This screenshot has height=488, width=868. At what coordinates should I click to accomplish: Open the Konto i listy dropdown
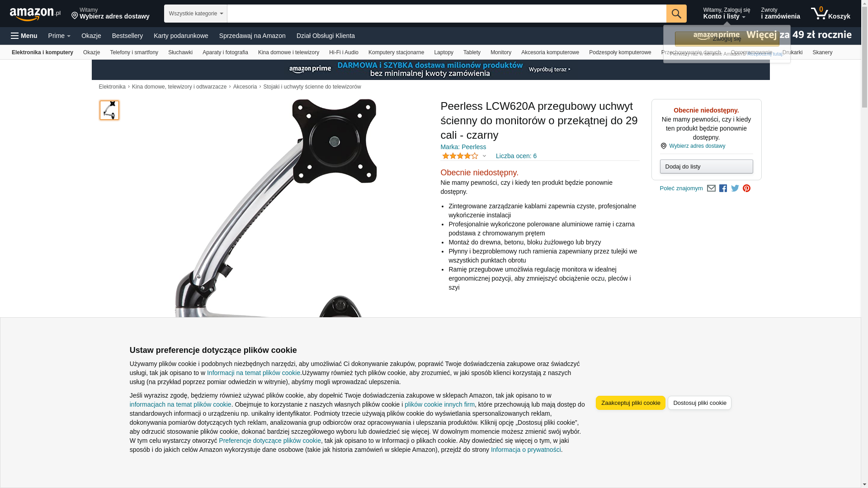pyautogui.click(x=726, y=14)
